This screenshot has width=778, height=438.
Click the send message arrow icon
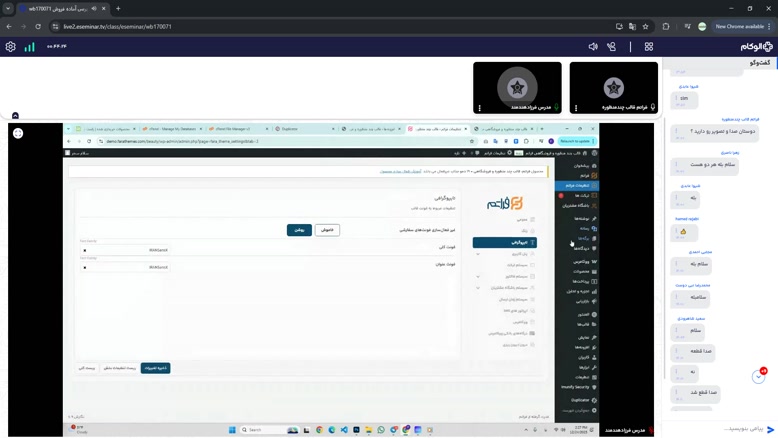click(x=770, y=429)
